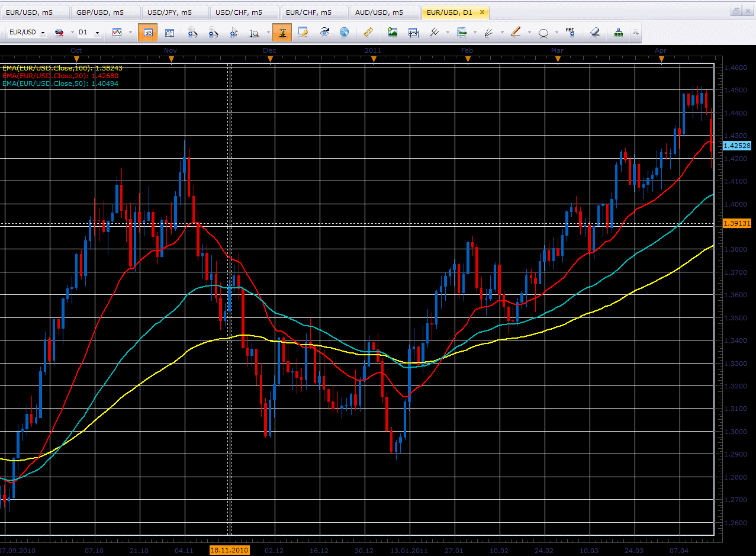
Task: Open the text annotation ABC tool
Action: click(x=570, y=33)
